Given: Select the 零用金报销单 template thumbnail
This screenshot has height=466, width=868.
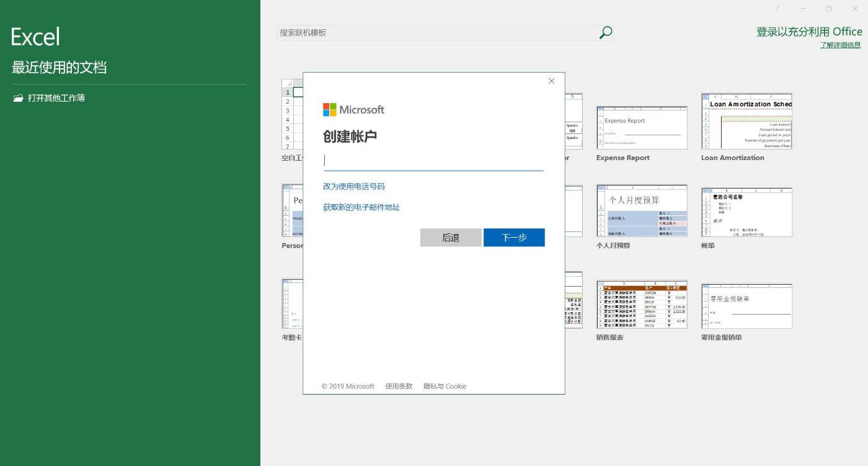Looking at the screenshot, I should pyautogui.click(x=746, y=306).
